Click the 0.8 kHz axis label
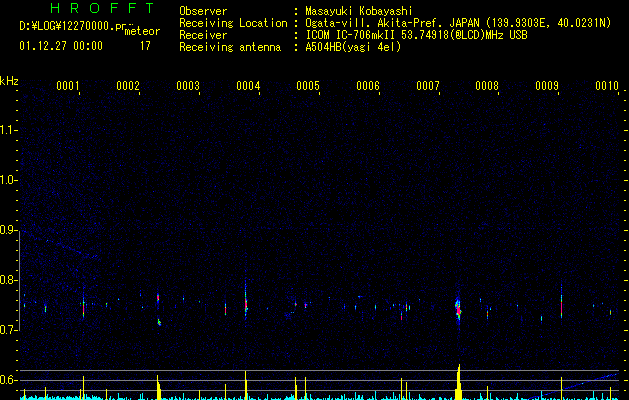 8,280
